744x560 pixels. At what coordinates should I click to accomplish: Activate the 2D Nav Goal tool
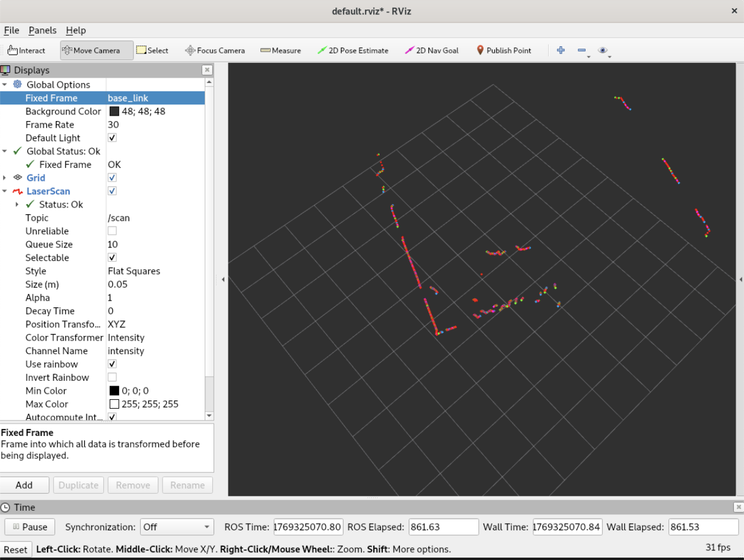coord(432,50)
